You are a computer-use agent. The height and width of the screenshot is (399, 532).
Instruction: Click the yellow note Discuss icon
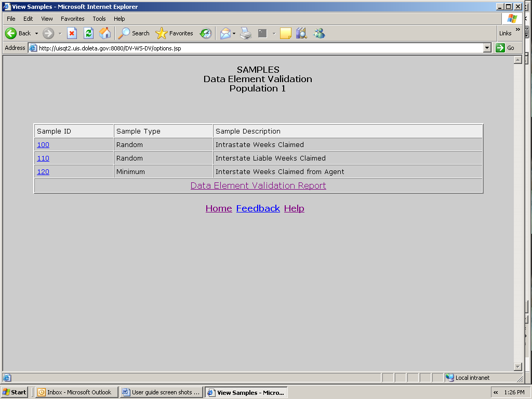(285, 33)
